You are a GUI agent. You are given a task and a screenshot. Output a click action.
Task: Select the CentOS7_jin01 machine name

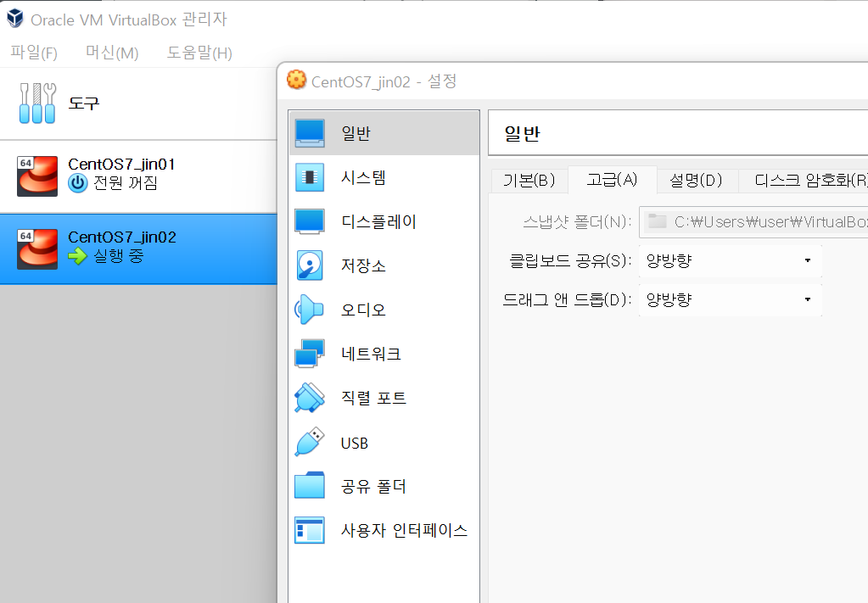click(x=122, y=165)
